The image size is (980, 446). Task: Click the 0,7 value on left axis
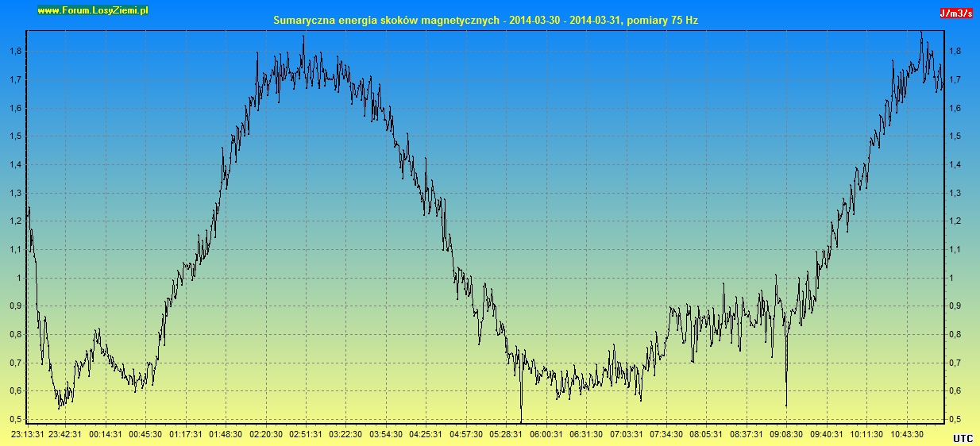[15, 363]
